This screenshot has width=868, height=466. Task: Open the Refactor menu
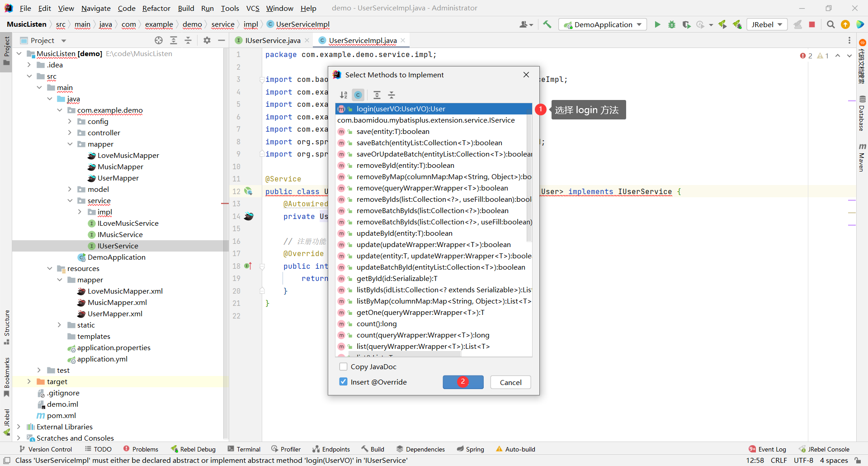156,8
